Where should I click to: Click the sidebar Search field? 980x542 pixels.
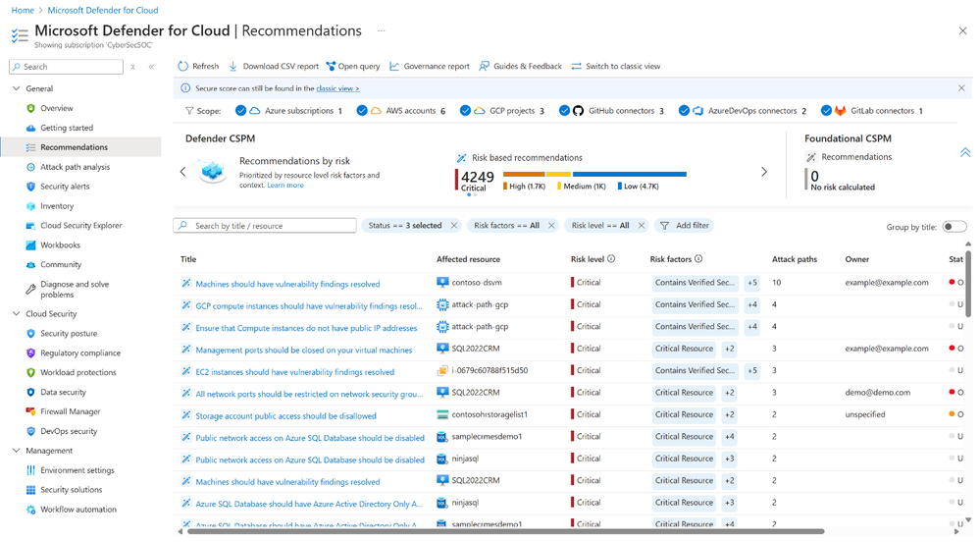(x=67, y=67)
